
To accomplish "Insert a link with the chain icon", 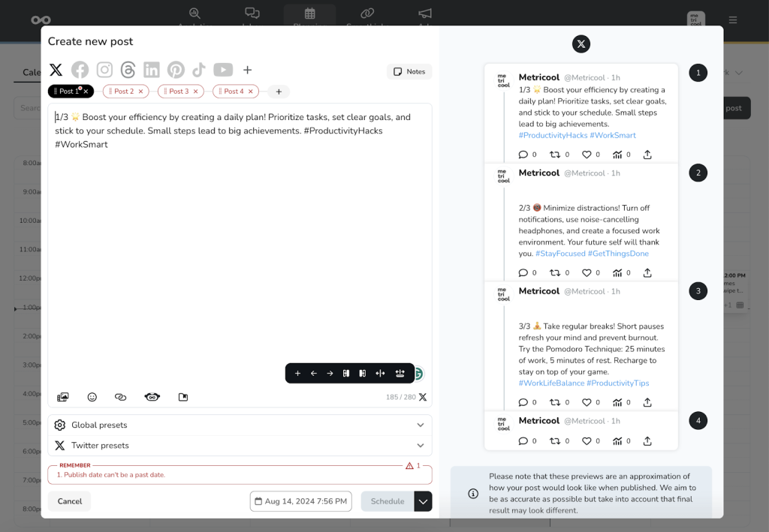I will [x=121, y=397].
